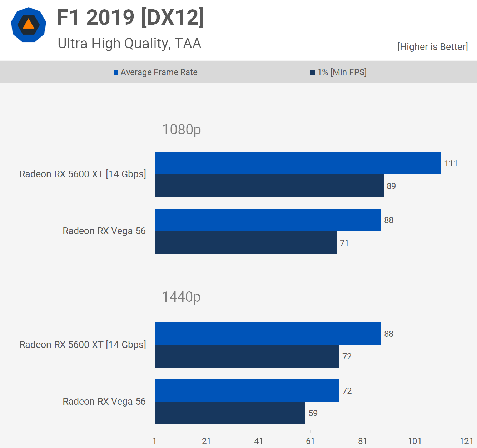Click the Ultra High Quality, TAA subtitle

pos(129,44)
